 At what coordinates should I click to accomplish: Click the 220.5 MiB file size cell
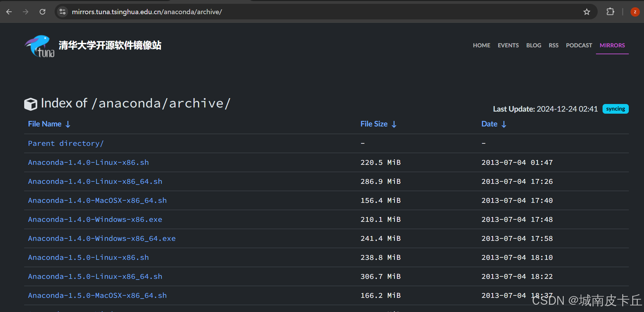380,162
